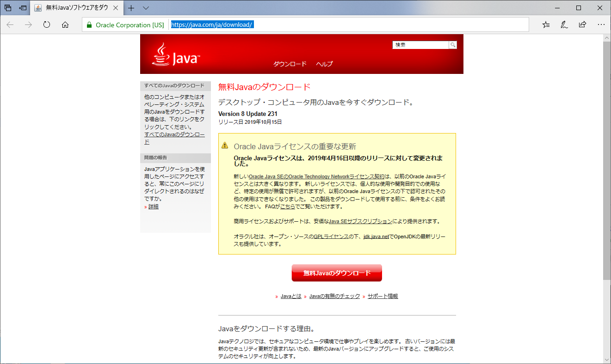
Task: Click the browser Back arrow
Action: (10, 25)
